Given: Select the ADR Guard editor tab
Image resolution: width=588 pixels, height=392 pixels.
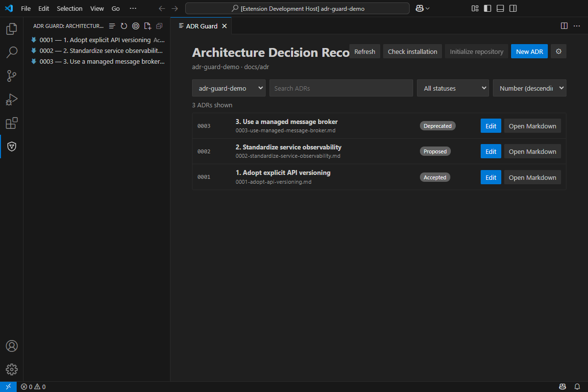Looking at the screenshot, I should (x=201, y=26).
